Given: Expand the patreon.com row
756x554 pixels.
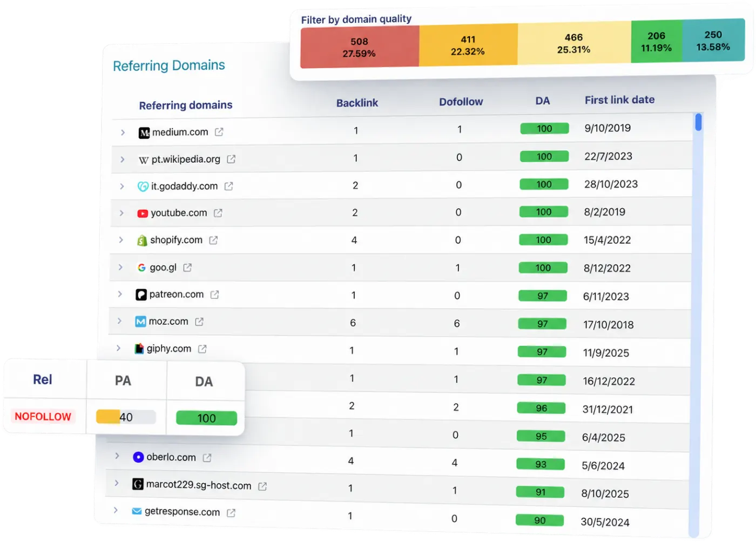Looking at the screenshot, I should click(x=120, y=294).
